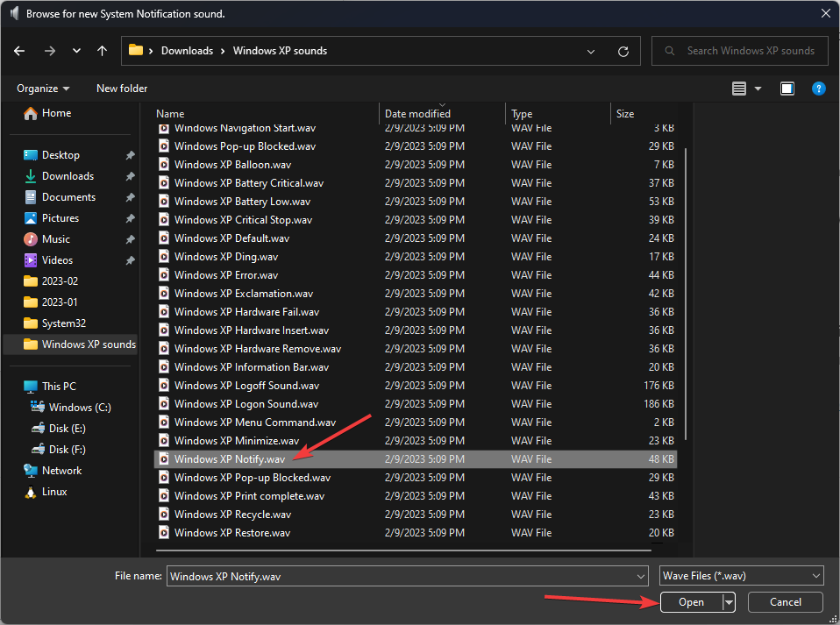Select Home in the navigation pane

pos(47,113)
